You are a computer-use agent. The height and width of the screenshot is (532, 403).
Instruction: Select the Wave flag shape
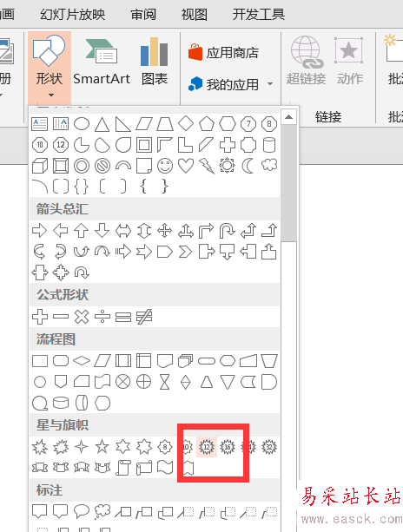click(165, 468)
